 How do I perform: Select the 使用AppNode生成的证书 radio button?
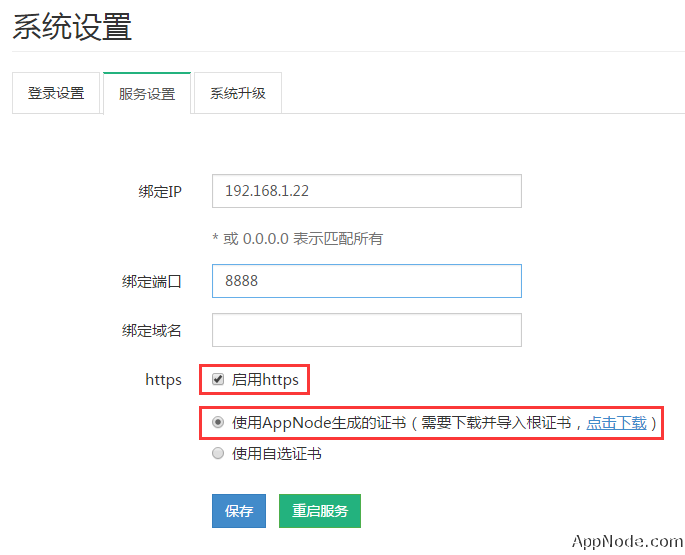pos(218,423)
